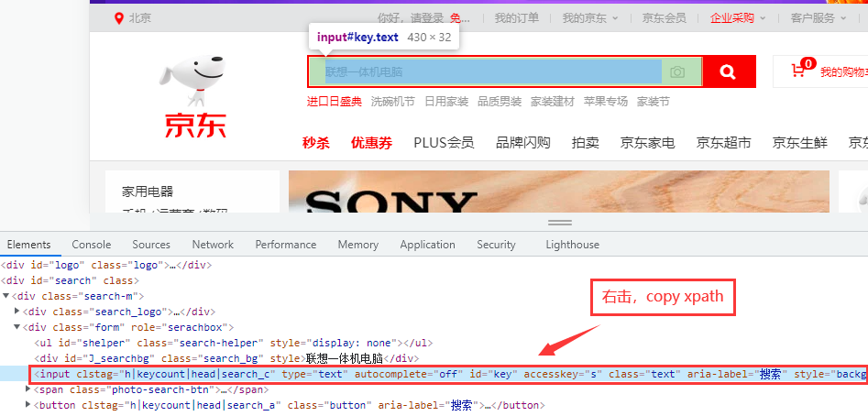This screenshot has height=416, width=868.
Task: Open the 京东超市 navigation item
Action: 723,143
